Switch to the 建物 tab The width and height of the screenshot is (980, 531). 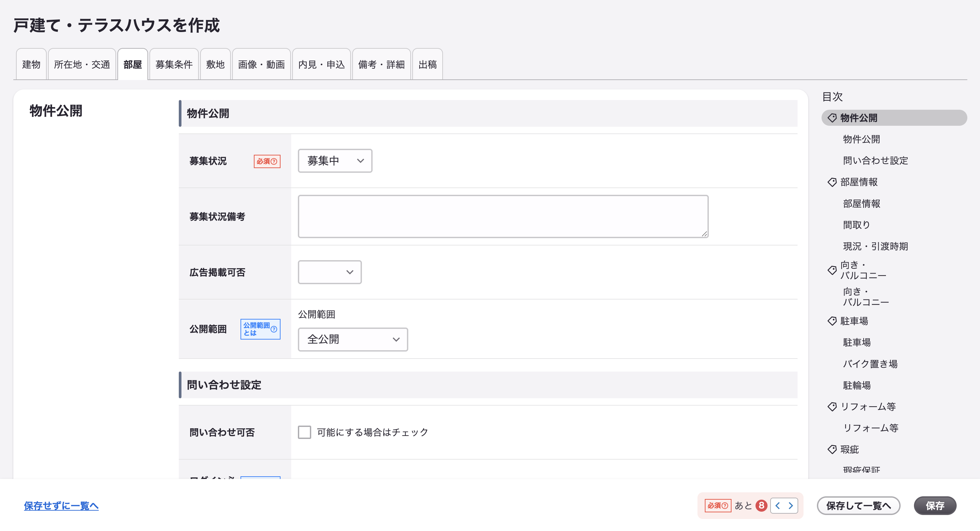[31, 64]
